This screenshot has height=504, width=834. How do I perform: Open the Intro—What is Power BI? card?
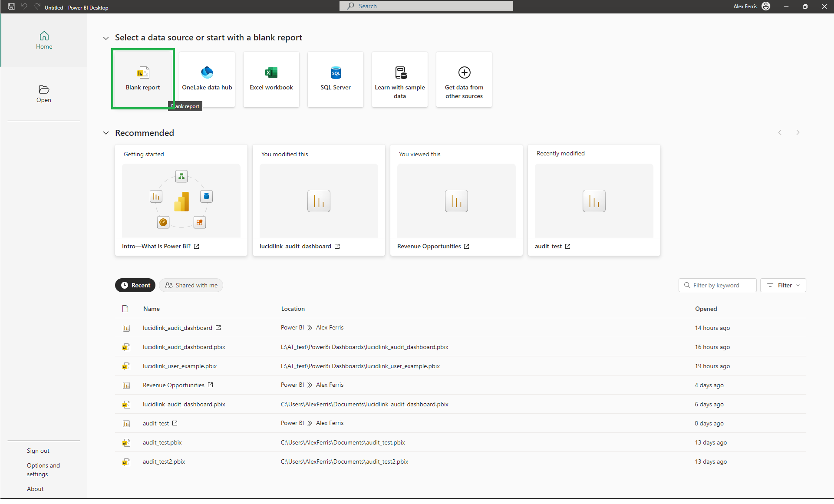pos(181,201)
